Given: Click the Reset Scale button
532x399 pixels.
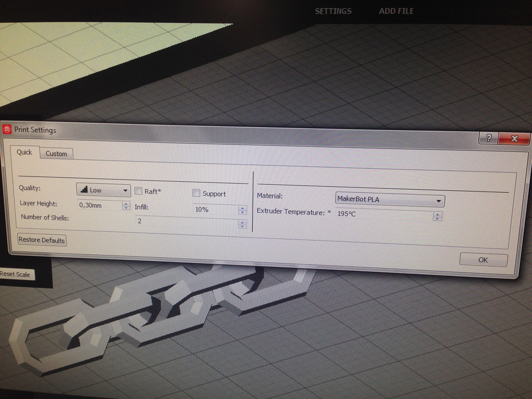Looking at the screenshot, I should pyautogui.click(x=16, y=274).
